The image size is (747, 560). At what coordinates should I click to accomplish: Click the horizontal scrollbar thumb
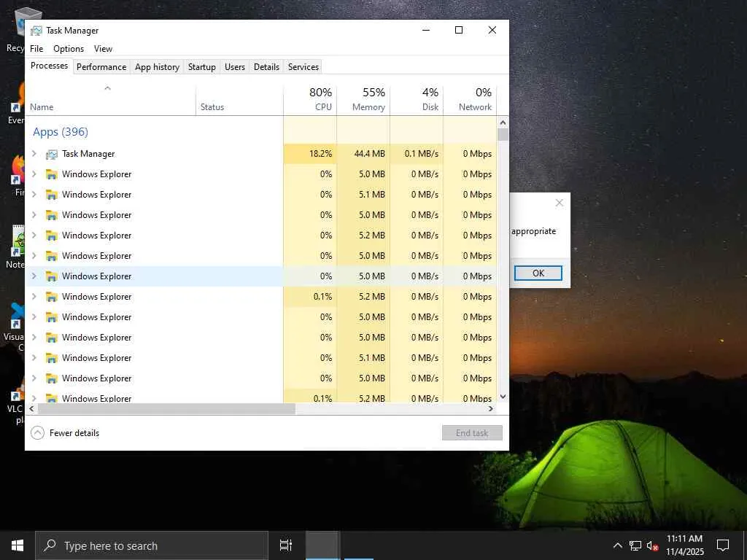[x=166, y=408]
